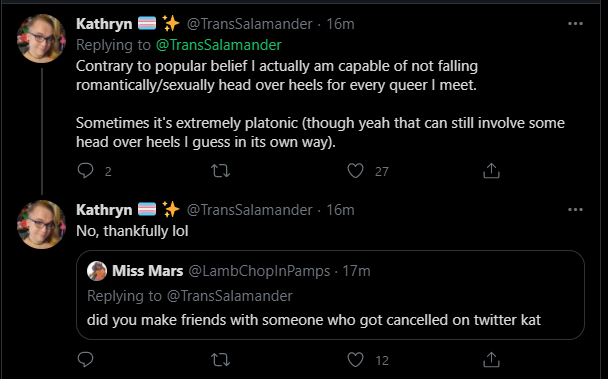Reply to the first tweet with 2 replies
Image resolution: width=608 pixels, height=379 pixels.
[85, 171]
